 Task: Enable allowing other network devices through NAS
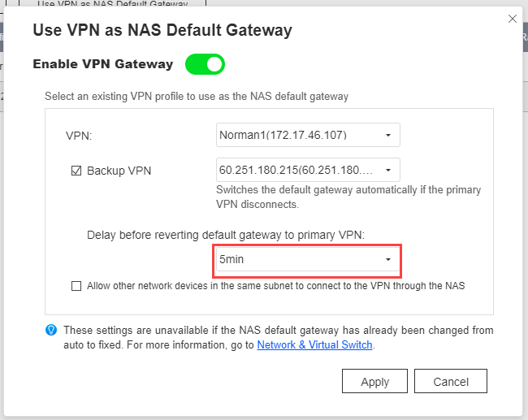(76, 286)
